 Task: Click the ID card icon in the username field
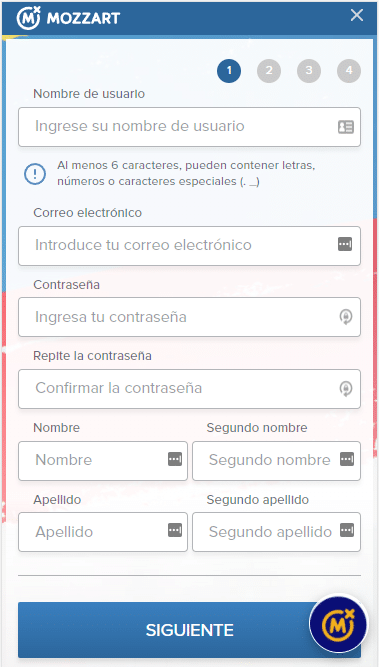tap(346, 127)
